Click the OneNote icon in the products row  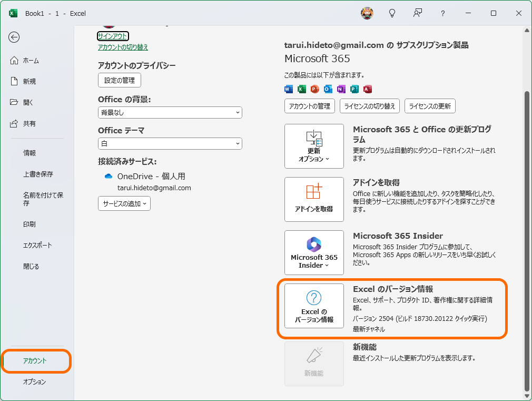point(340,89)
